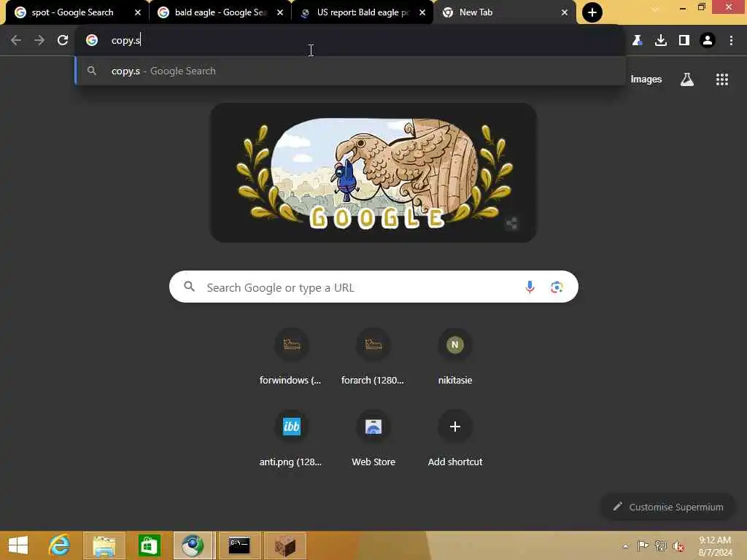Start voice search with microphone

point(530,287)
